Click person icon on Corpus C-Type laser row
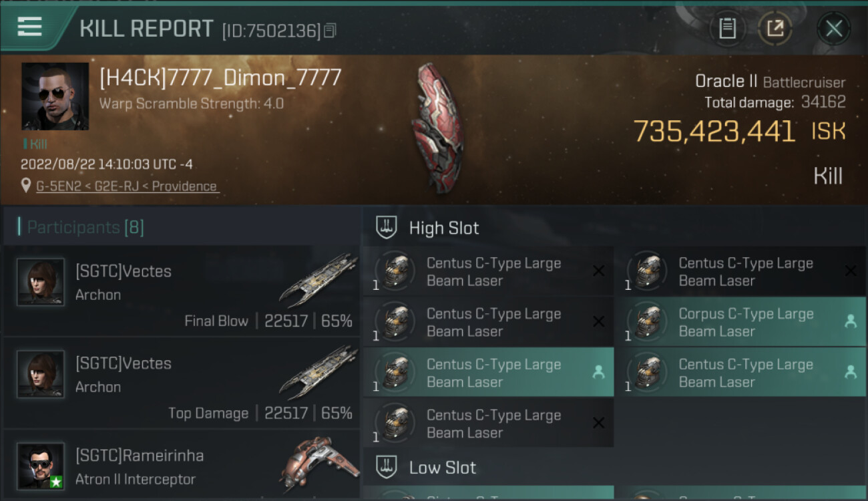868x501 pixels. click(850, 322)
